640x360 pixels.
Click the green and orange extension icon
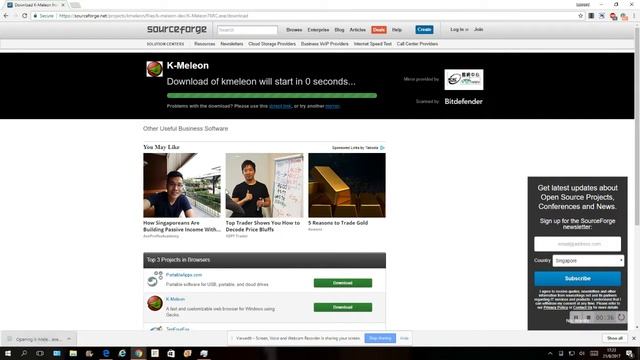(624, 16)
